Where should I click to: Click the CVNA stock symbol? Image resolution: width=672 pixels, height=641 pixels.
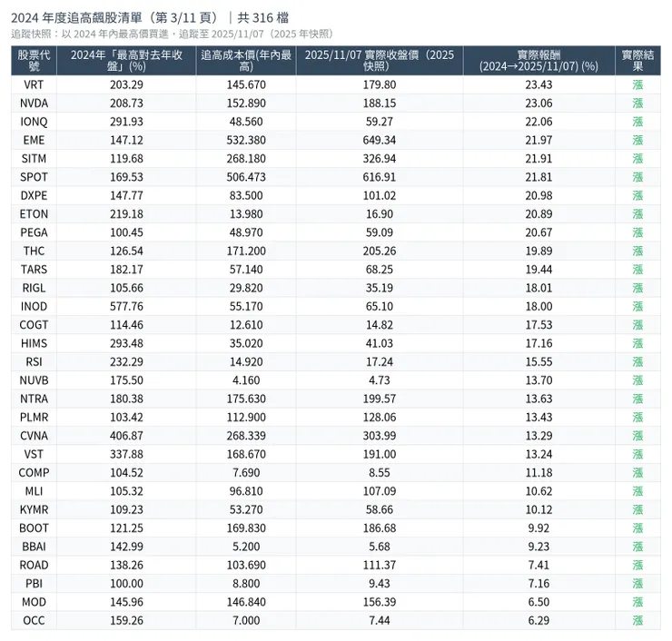34,436
